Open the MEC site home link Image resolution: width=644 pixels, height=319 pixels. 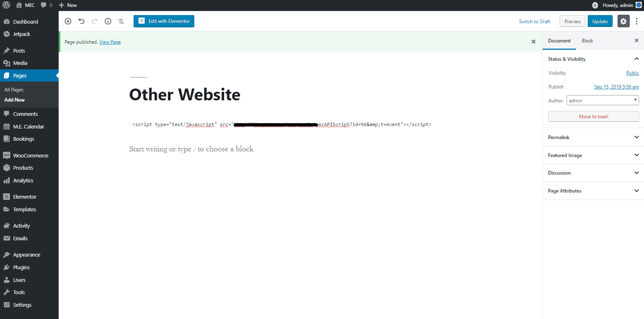[x=25, y=5]
